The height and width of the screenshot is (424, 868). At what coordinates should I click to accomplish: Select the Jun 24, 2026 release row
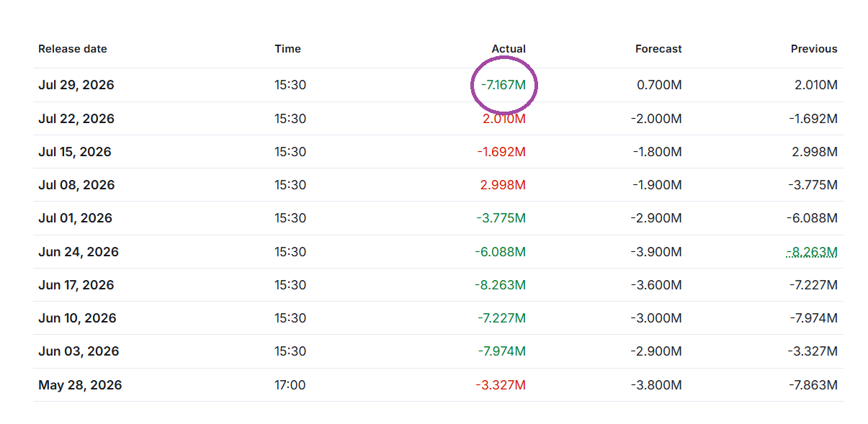[438, 252]
